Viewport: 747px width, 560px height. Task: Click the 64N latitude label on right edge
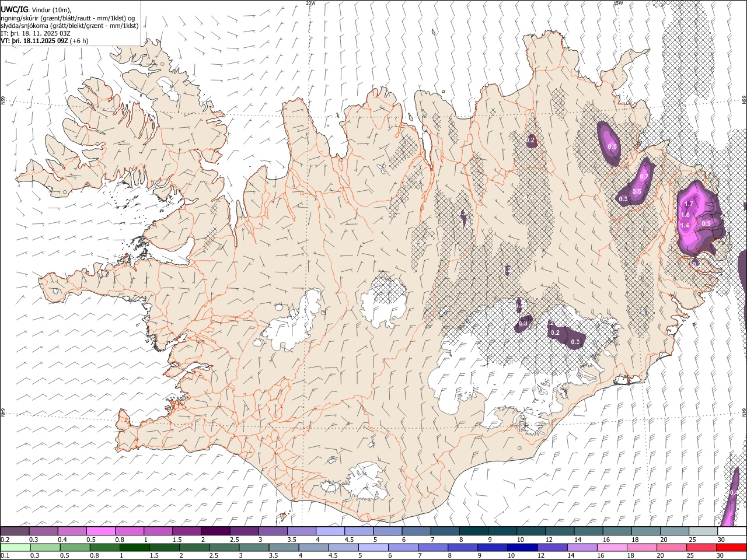pyautogui.click(x=744, y=412)
